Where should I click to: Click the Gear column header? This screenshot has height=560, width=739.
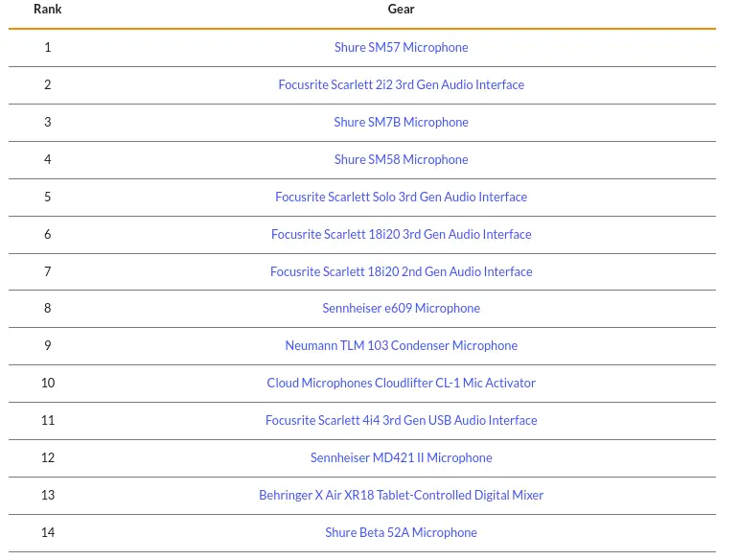tap(401, 10)
